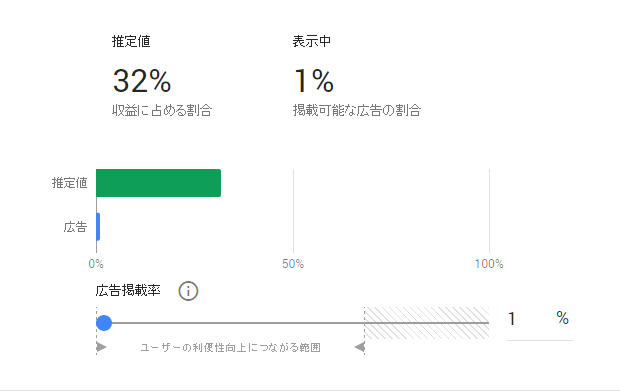This screenshot has width=620, height=391.
Task: Click the 50% axis label
Action: (293, 264)
